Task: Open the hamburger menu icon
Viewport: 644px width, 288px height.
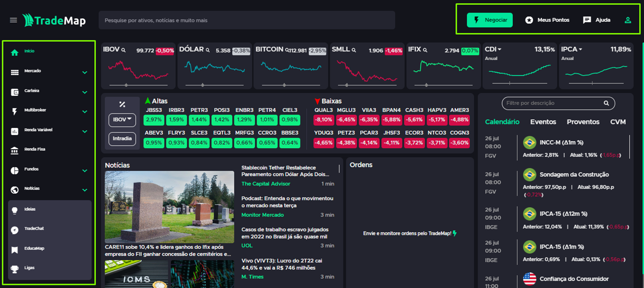Action: click(x=13, y=20)
